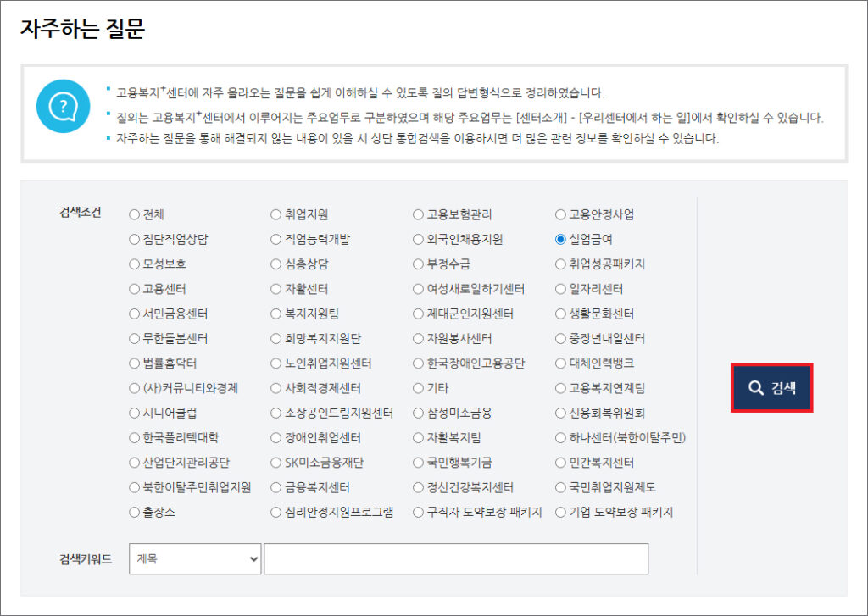The height and width of the screenshot is (616, 868).
Task: Pick the 고용안정사업 radio option
Action: coord(560,214)
